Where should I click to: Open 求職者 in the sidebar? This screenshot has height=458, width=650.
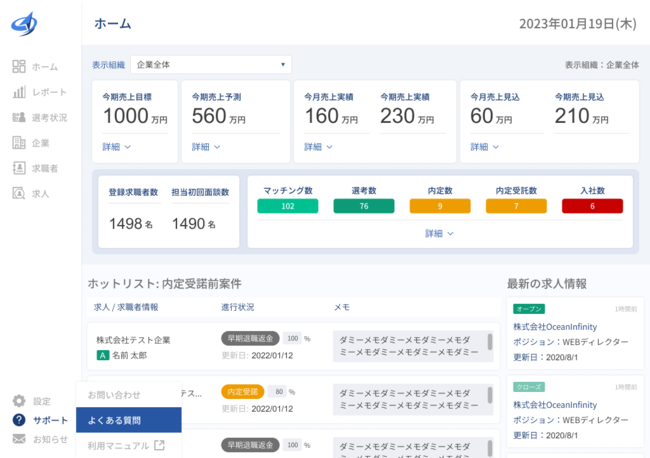coord(45,168)
